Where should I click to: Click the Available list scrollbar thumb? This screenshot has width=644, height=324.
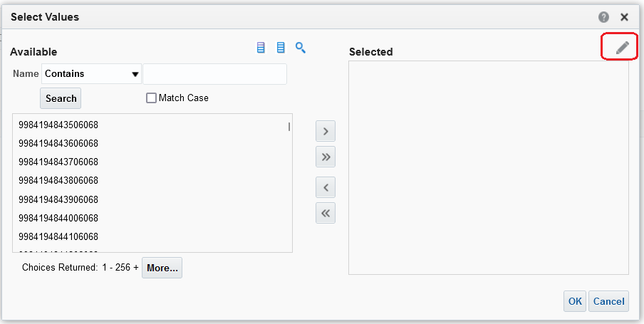[289, 127]
